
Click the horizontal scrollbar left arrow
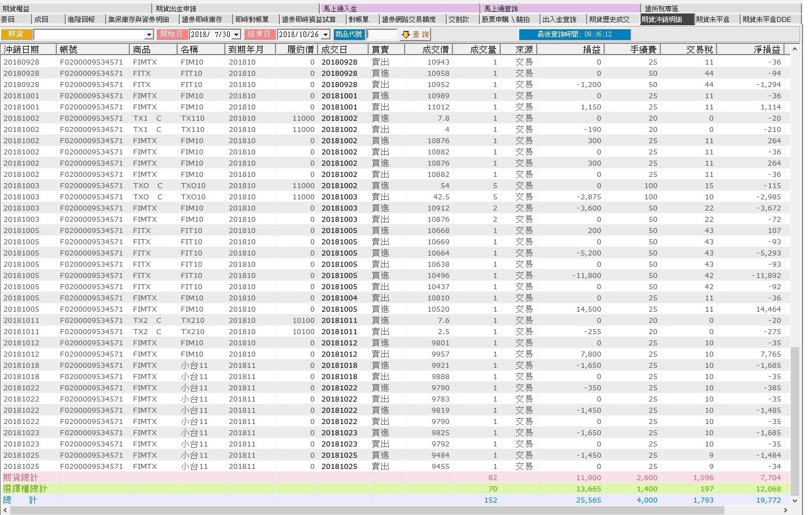click(4, 510)
